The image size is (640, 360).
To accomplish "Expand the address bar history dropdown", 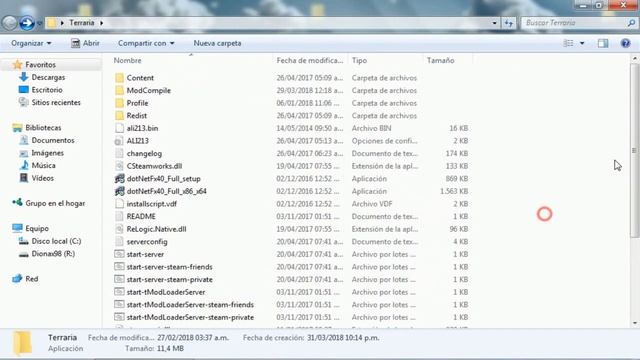I will 494,23.
